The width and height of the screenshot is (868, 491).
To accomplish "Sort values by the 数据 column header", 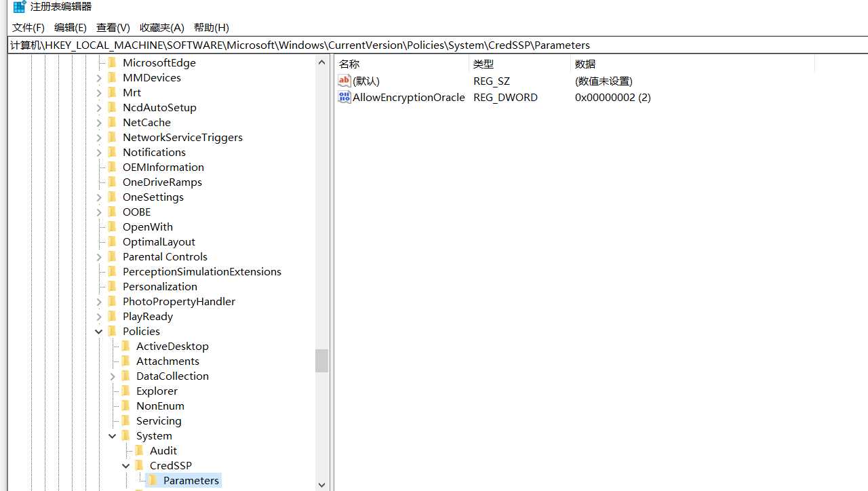I will (692, 64).
